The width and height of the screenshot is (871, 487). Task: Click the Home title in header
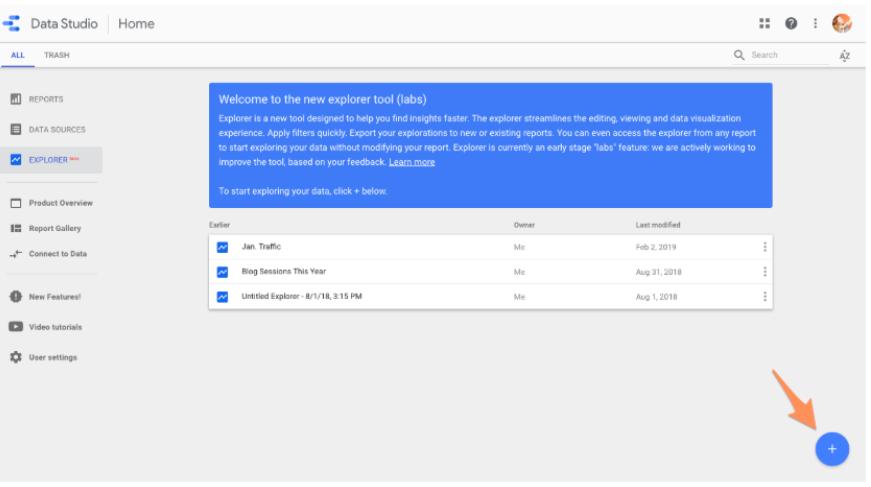tap(136, 23)
